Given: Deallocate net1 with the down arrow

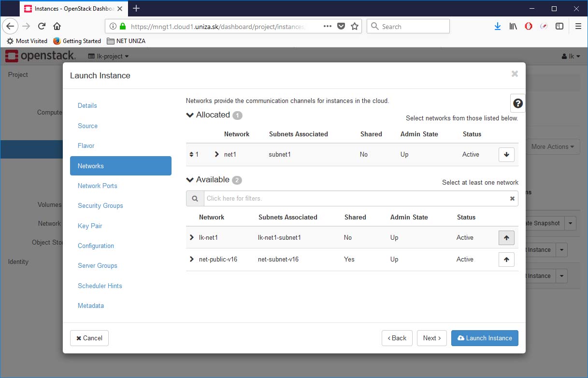Looking at the screenshot, I should (x=506, y=155).
